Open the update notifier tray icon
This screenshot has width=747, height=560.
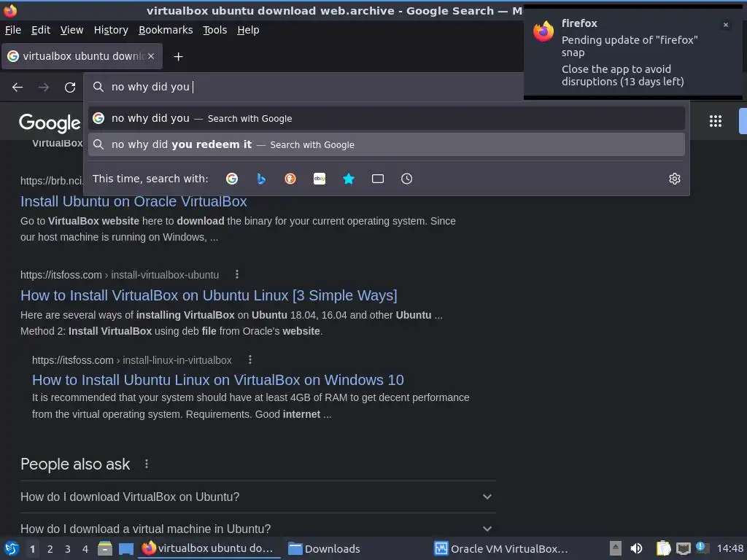(x=702, y=548)
